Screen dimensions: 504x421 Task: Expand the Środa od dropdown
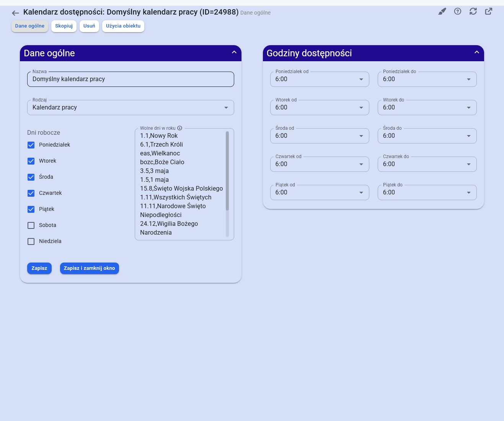click(320, 136)
